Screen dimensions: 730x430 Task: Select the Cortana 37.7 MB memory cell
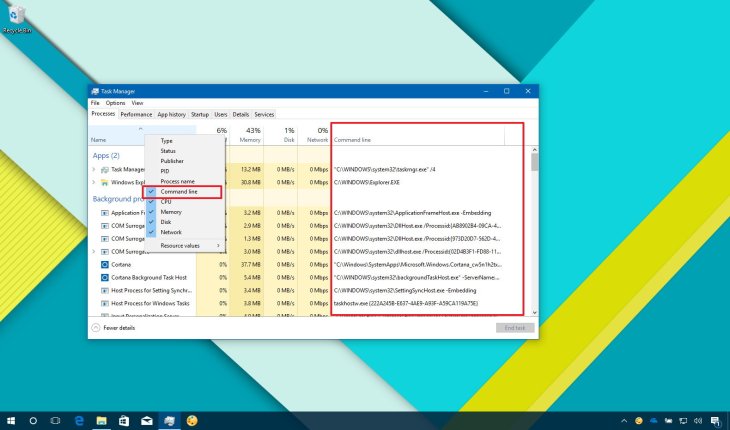tap(247, 264)
